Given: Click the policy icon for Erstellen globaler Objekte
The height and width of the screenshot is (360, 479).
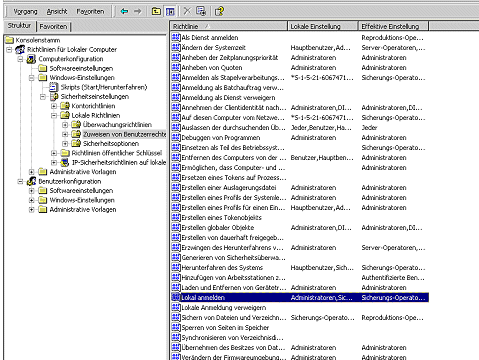Looking at the screenshot, I should pos(176,227).
